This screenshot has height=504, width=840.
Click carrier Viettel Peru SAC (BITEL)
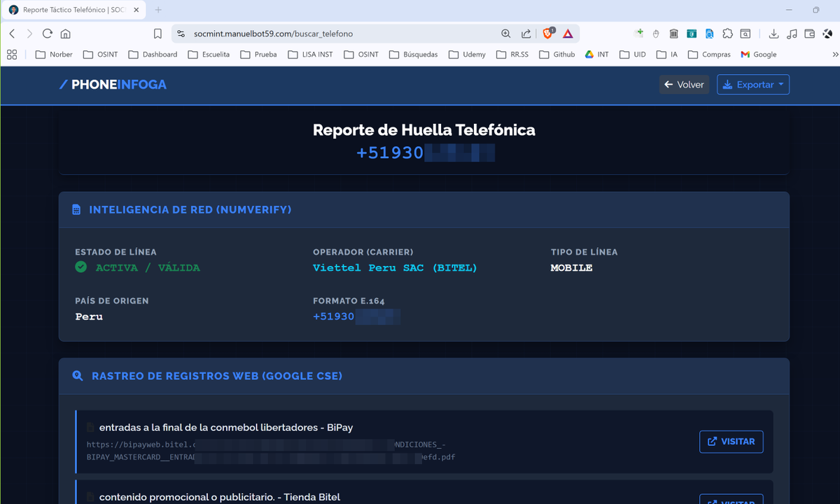[395, 267]
